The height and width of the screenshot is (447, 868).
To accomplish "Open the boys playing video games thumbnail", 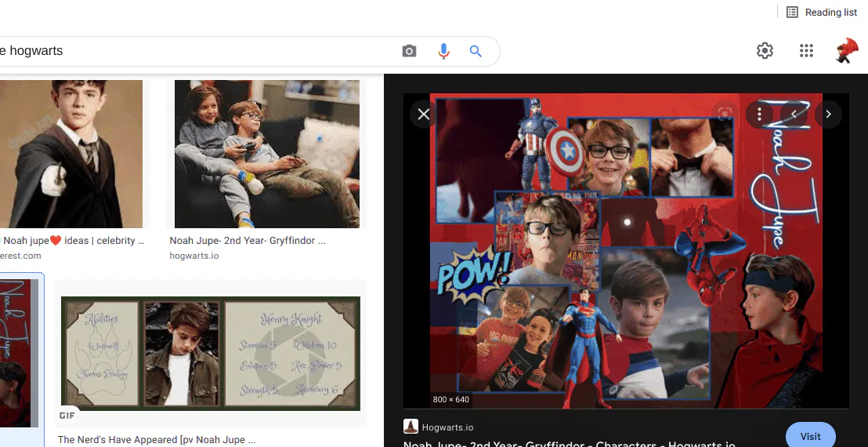I will point(267,154).
